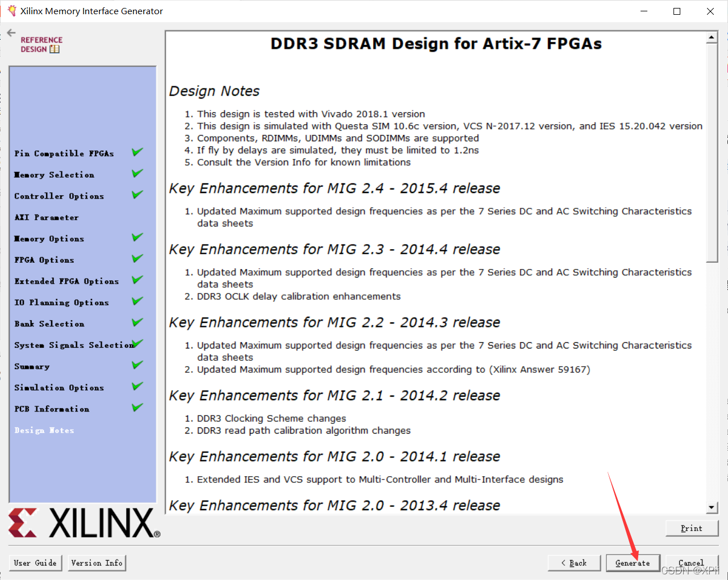Click 'Components, RDIMMs, UDIMMs and SODIMMs' line
Image resolution: width=728 pixels, height=580 pixels.
tap(338, 138)
